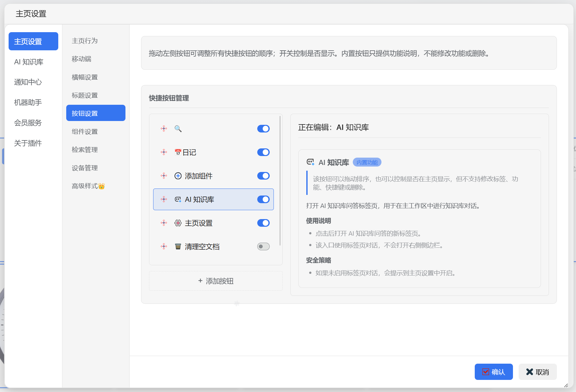This screenshot has width=576, height=392.
Task: Click the drag handle beside 添加组件
Action: click(x=164, y=176)
